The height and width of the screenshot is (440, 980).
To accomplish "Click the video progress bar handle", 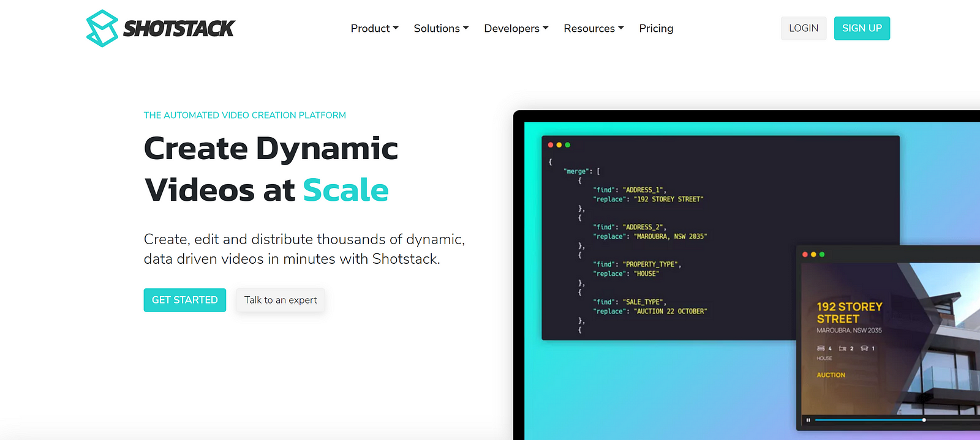I will pos(924,420).
